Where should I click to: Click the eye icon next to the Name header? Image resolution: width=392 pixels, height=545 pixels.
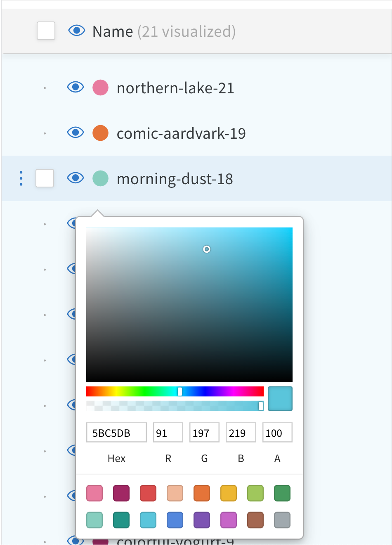click(76, 31)
